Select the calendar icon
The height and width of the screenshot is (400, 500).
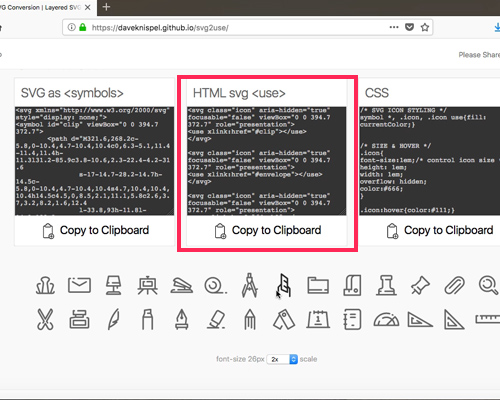(x=318, y=319)
